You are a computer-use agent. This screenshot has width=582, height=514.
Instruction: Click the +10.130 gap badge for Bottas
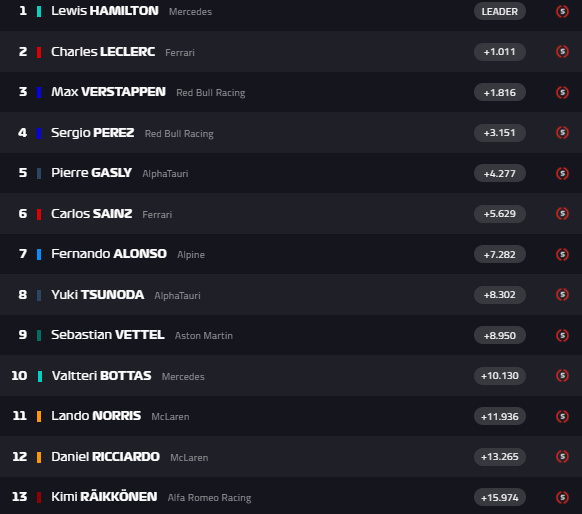coord(500,376)
